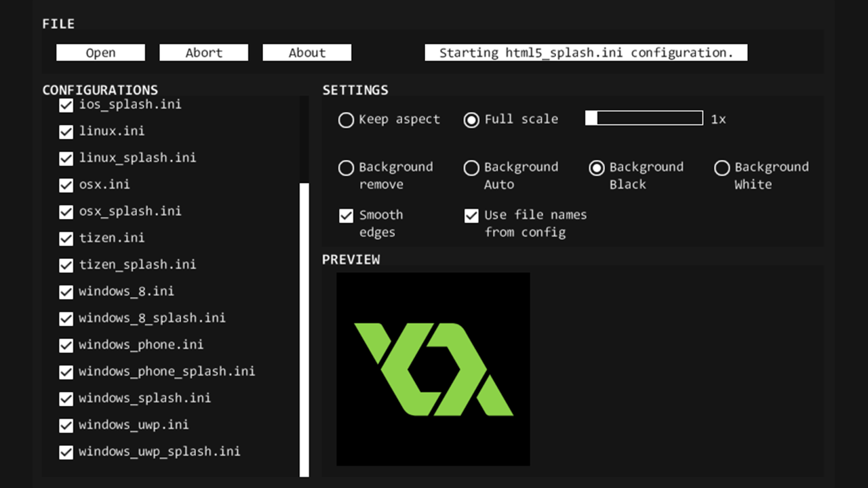Screen dimensions: 868x488
Task: Toggle Smooth edges checkbox
Action: [346, 216]
